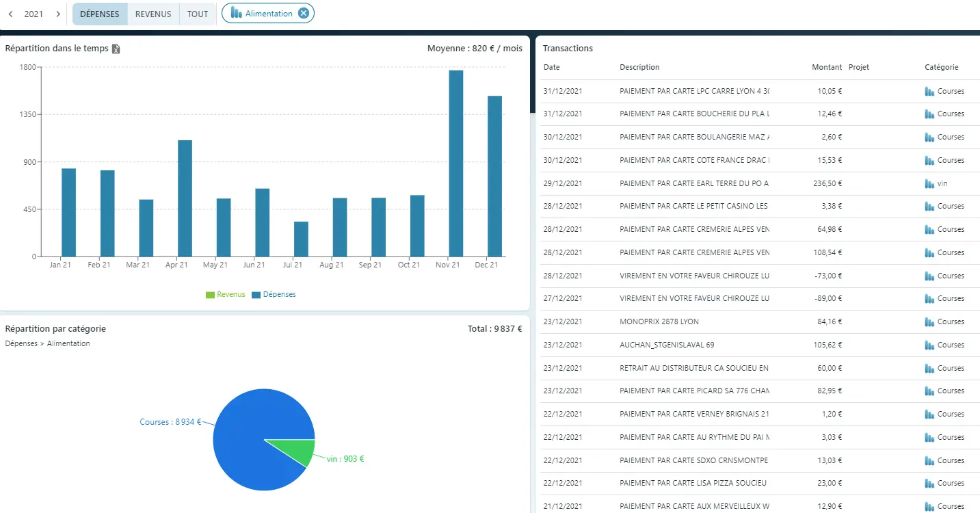The width and height of the screenshot is (980, 513).
Task: Toggle Revenus series in chart legend
Action: coord(225,295)
